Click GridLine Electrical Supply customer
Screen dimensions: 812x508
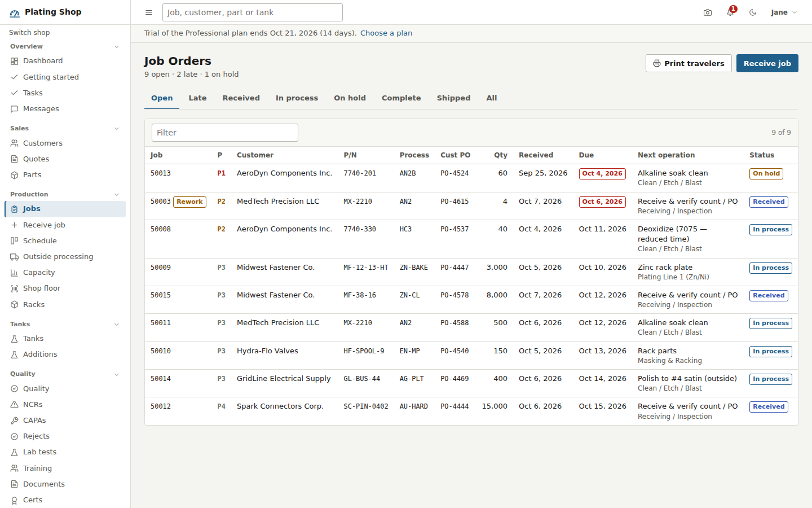pyautogui.click(x=284, y=379)
